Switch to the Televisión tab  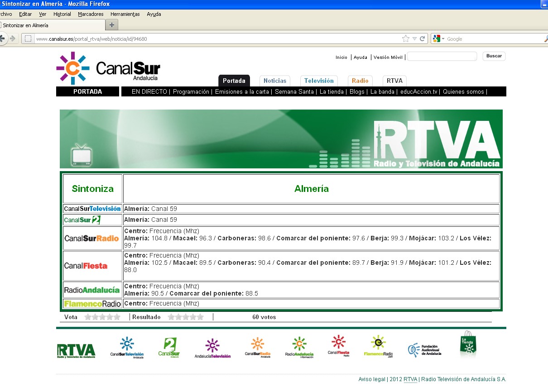319,81
